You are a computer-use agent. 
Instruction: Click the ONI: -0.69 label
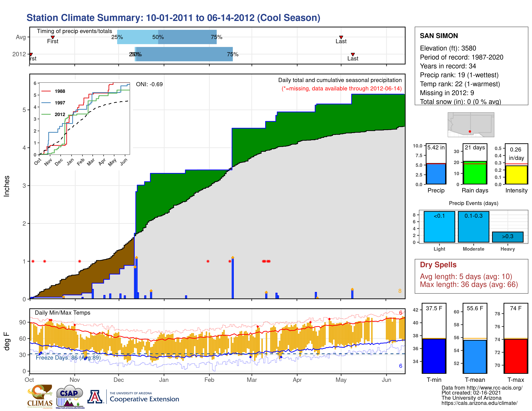pyautogui.click(x=149, y=84)
